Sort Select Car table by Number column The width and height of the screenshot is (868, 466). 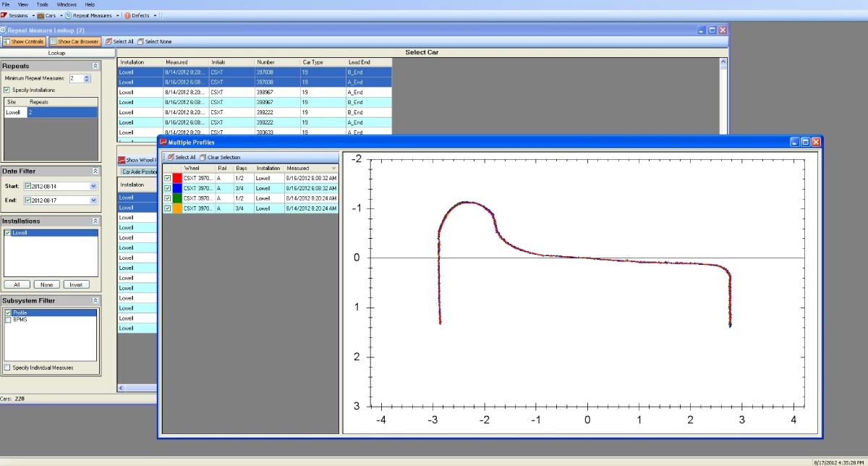[277, 62]
